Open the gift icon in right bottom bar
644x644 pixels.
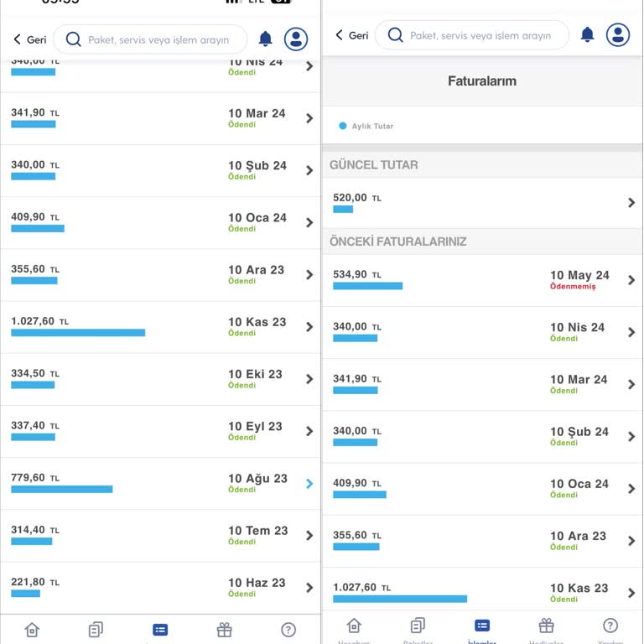click(546, 626)
